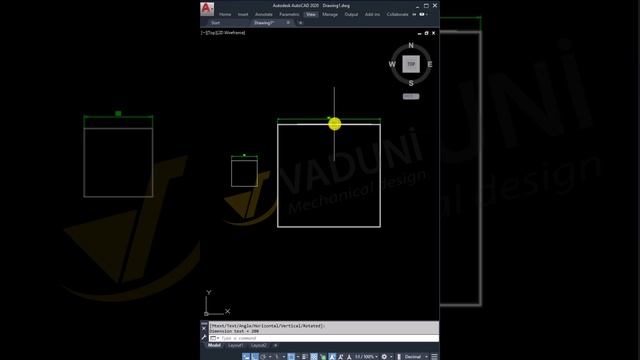640x360 pixels.
Task: Toggle selection cycling green icon
Action: coord(323,357)
